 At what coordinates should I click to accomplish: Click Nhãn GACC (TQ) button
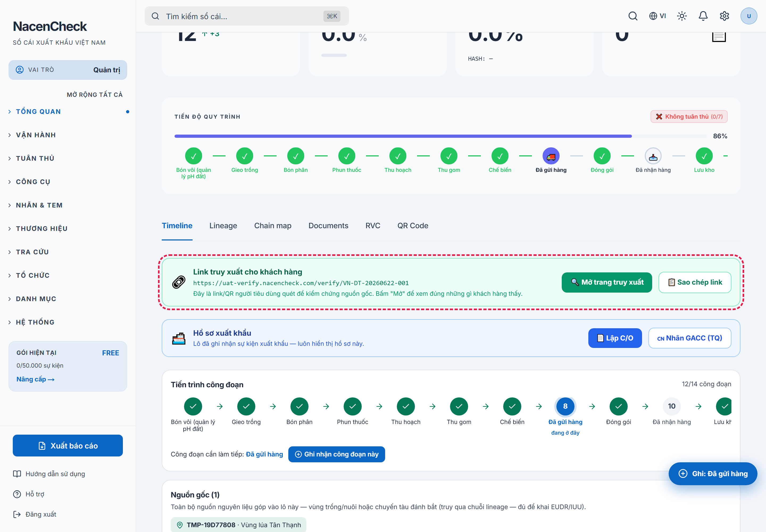[689, 338]
